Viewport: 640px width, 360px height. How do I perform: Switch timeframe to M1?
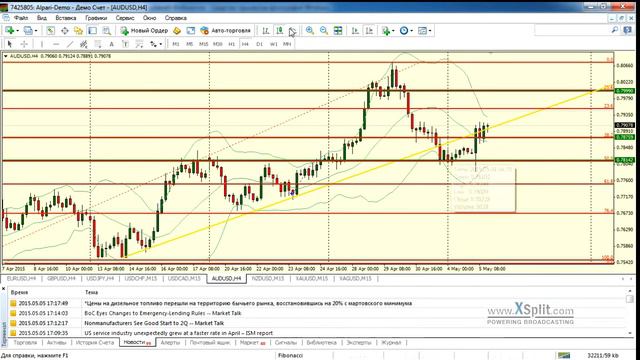176,44
